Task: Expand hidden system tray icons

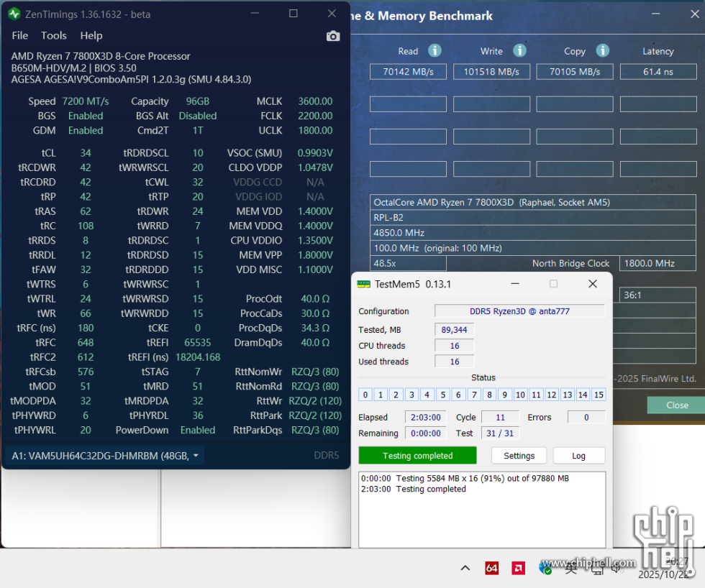Action: point(465,568)
